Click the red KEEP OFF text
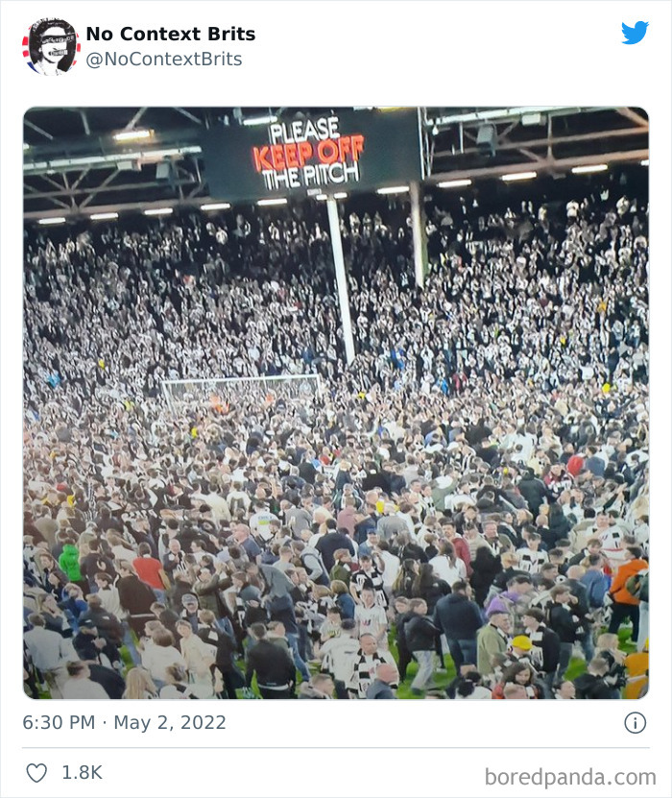672x798 pixels. (x=308, y=154)
